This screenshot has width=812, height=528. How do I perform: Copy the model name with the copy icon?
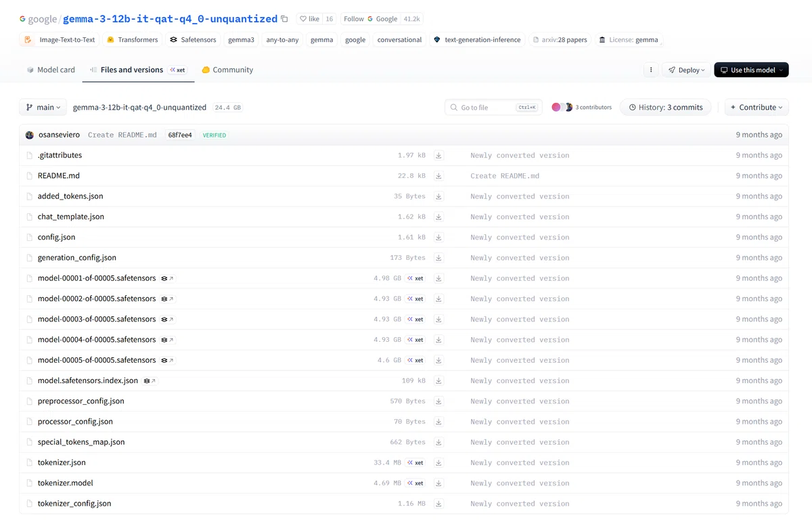pos(284,19)
